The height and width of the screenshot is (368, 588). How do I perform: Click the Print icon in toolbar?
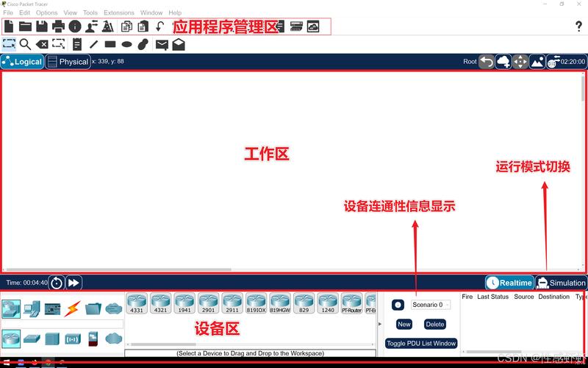58,26
